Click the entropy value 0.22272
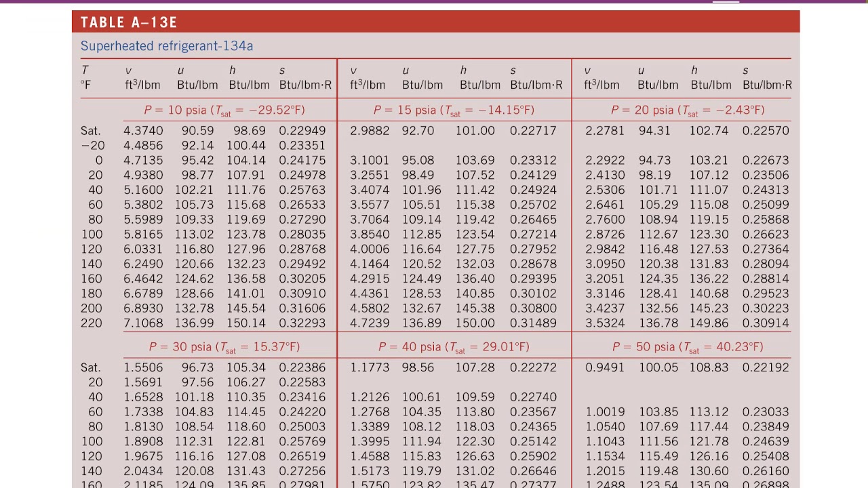Viewport: 868px width, 488px height. coord(533,367)
